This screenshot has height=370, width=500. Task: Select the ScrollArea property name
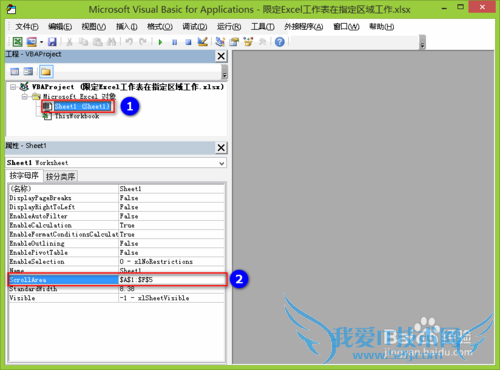63,280
